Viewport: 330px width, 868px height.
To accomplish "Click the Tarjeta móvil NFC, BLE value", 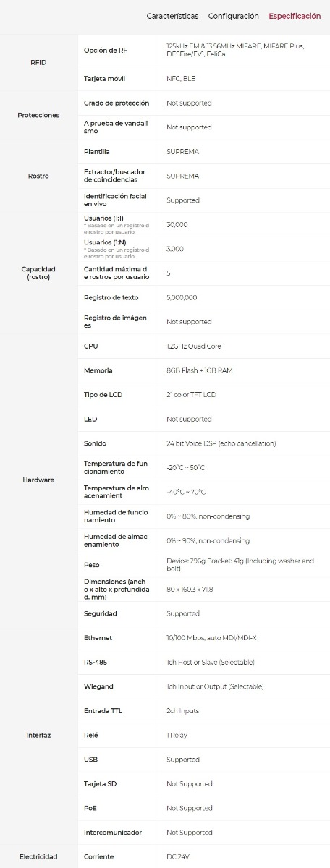I will coord(179,79).
